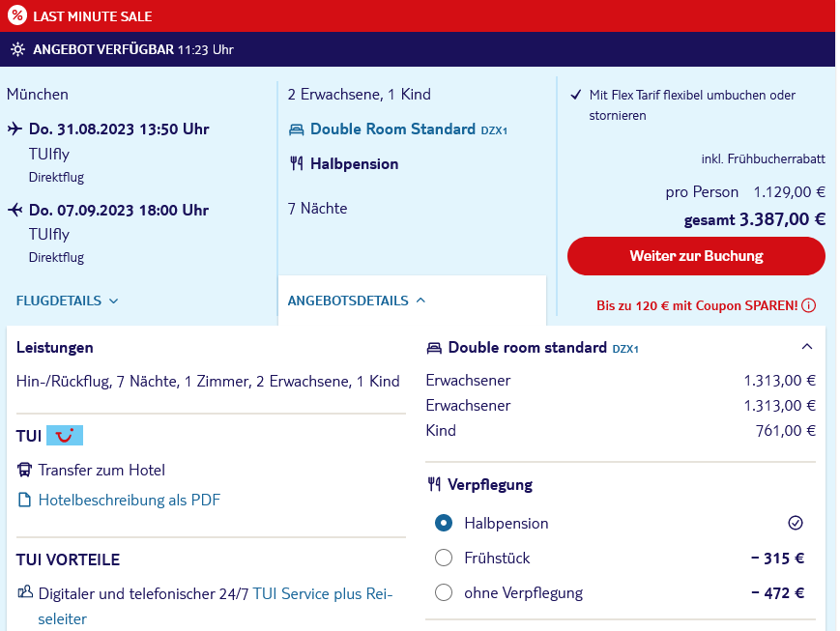Screen dimensions: 840x631
Task: Open the TUI Service plus Reiseleiter link
Action: coord(216,606)
